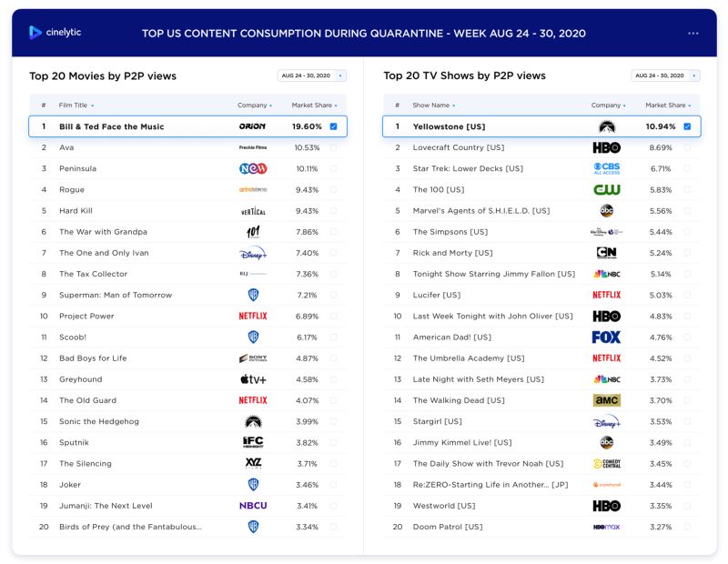Select the Rogue row checkbox
This screenshot has width=728, height=564.
click(333, 189)
